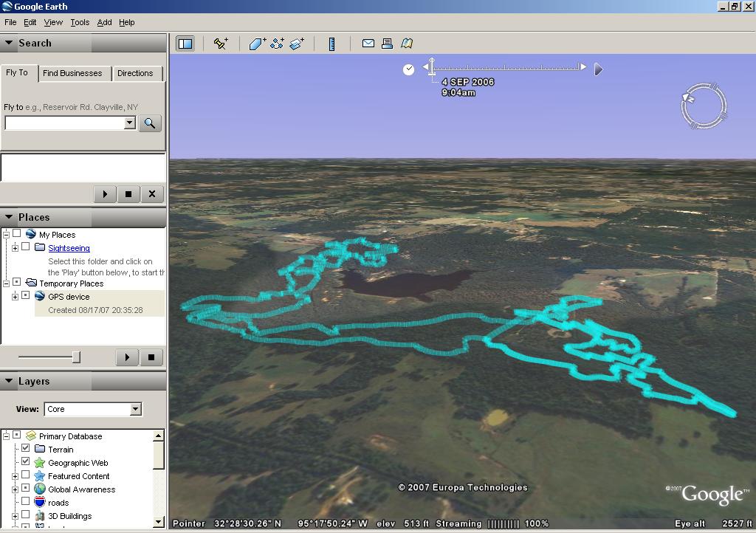Toggle the Featured Content checkbox
This screenshot has height=533, width=756.
[x=26, y=476]
